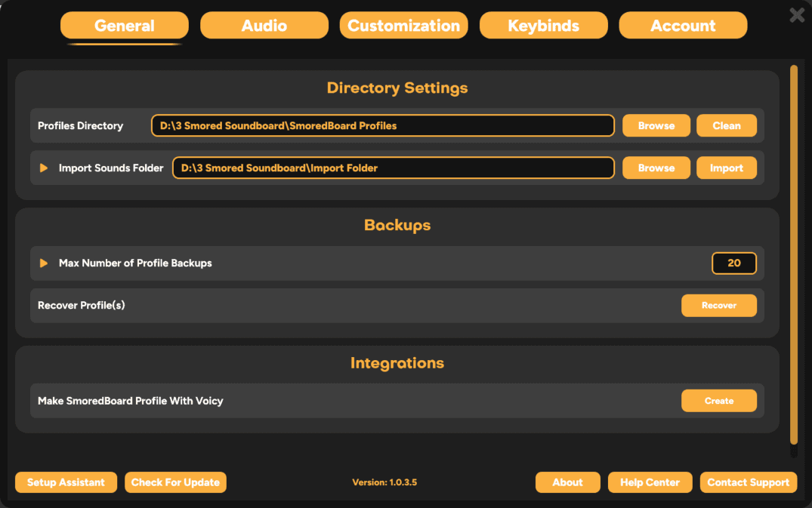Viewport: 812px width, 508px height.
Task: Switch to the Keybinds tab
Action: tap(543, 25)
